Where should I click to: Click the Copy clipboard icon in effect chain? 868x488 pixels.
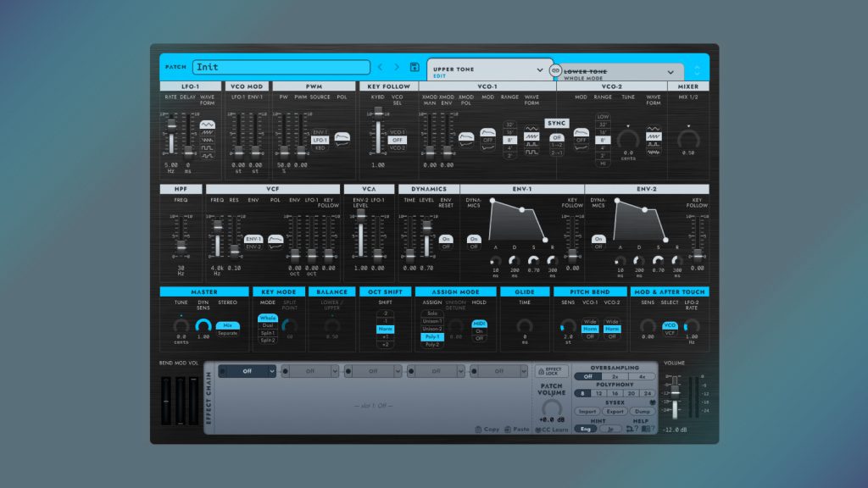point(478,430)
